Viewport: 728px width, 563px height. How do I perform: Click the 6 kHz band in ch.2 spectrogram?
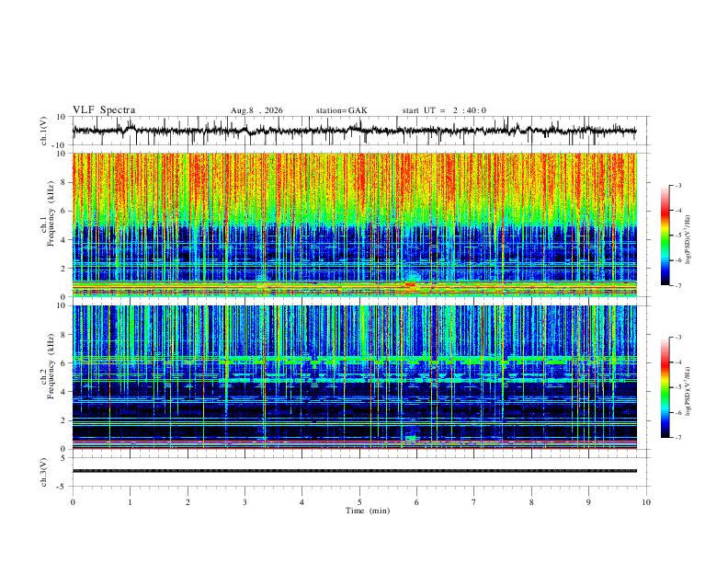click(354, 360)
